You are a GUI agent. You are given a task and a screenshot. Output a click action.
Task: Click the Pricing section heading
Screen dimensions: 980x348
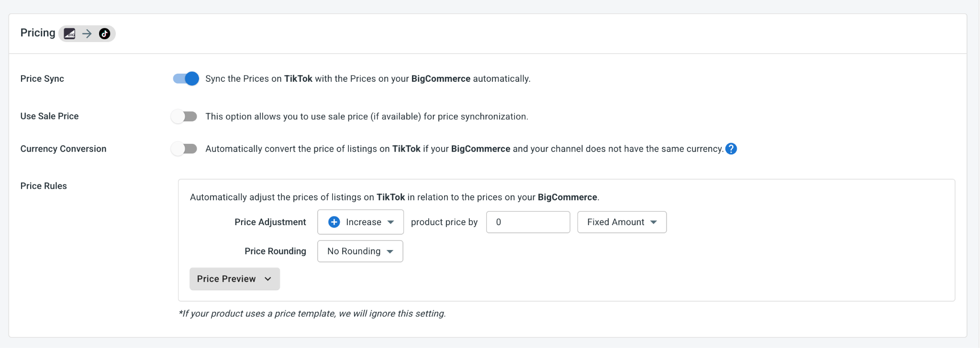click(38, 33)
